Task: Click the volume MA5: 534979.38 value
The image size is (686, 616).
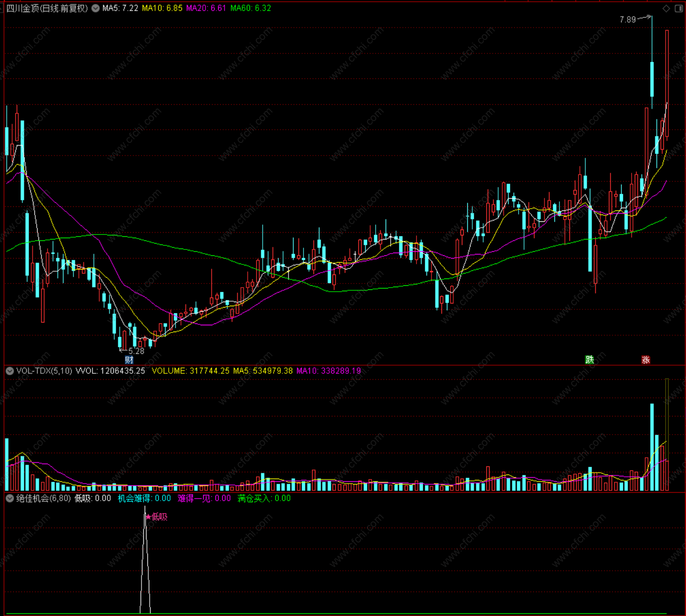Action: (x=263, y=371)
